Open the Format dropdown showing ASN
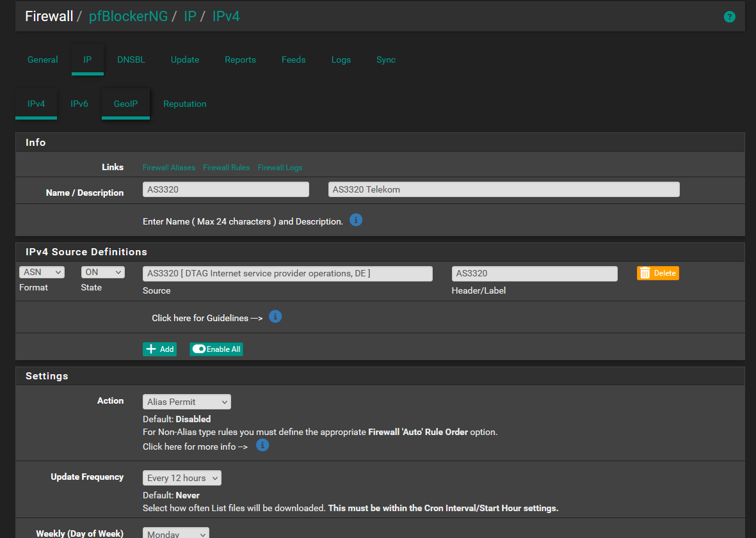This screenshot has height=538, width=756. (x=41, y=271)
